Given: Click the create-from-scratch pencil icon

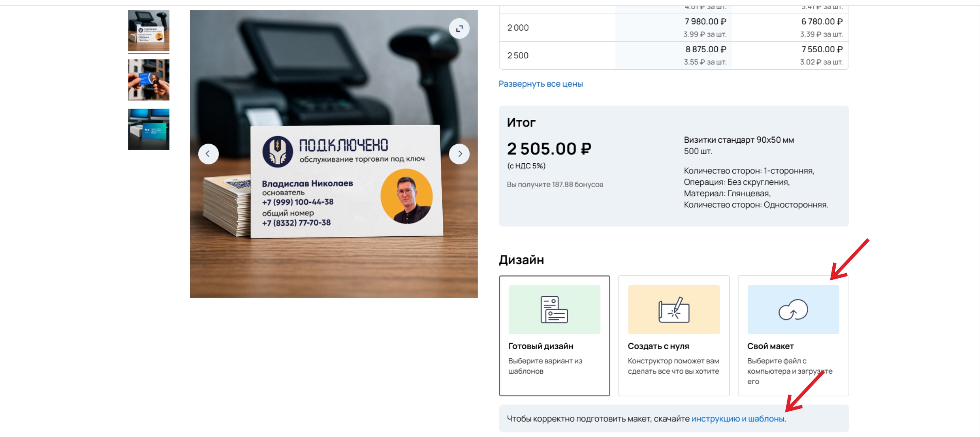Looking at the screenshot, I should [674, 309].
